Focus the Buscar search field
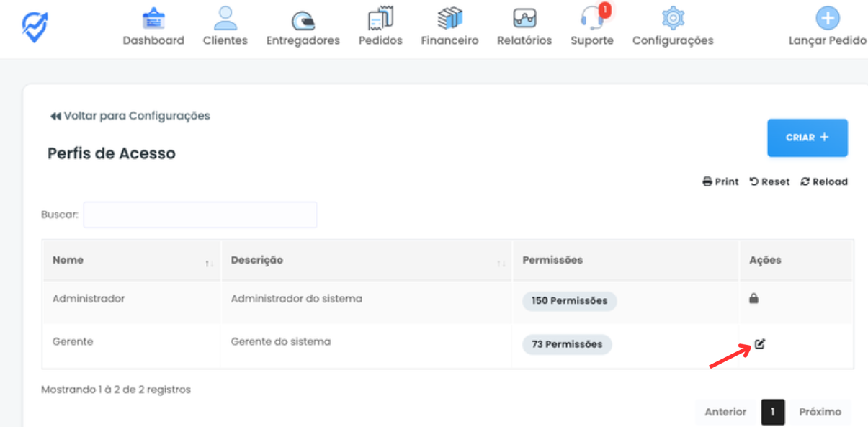Screen dimensions: 868x427 (200, 215)
